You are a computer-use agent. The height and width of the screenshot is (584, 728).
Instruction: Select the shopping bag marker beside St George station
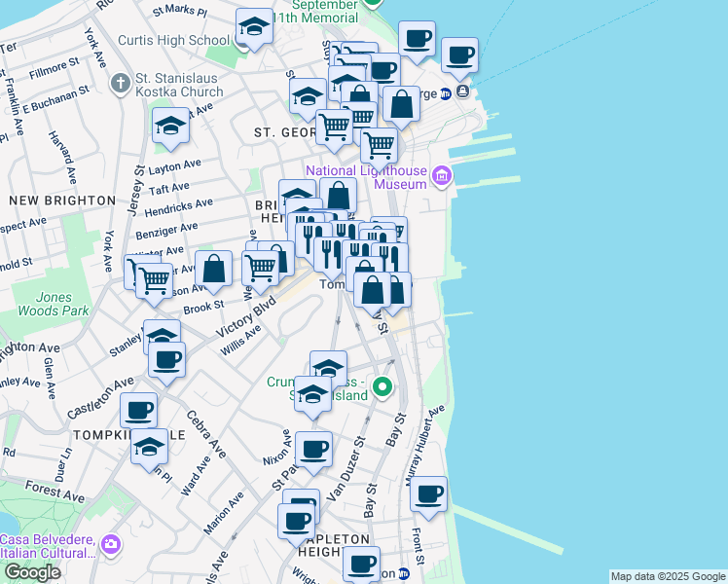[401, 105]
